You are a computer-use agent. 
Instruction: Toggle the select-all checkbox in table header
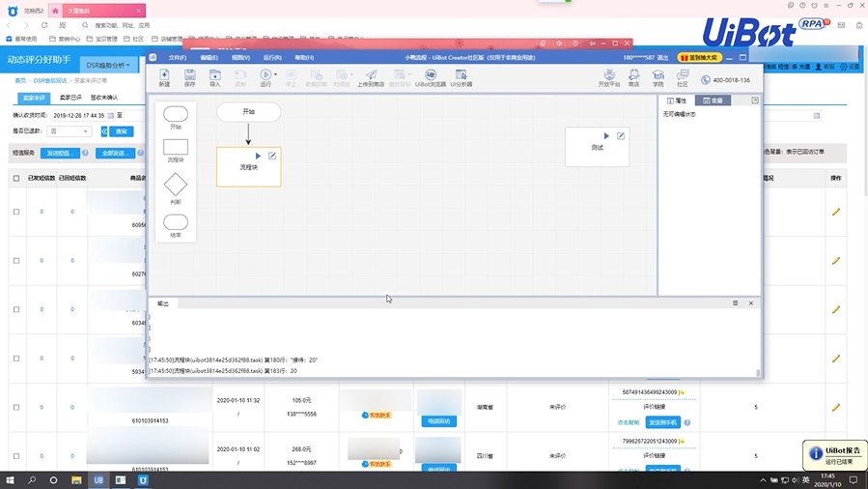[x=16, y=179]
